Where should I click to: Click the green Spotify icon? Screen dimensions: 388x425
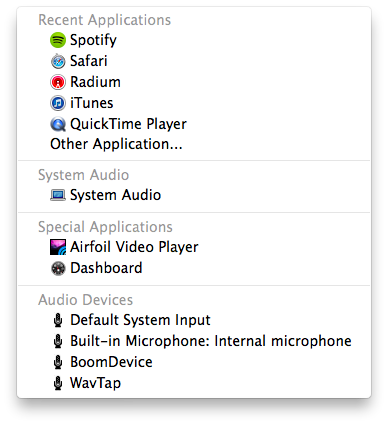[x=58, y=40]
